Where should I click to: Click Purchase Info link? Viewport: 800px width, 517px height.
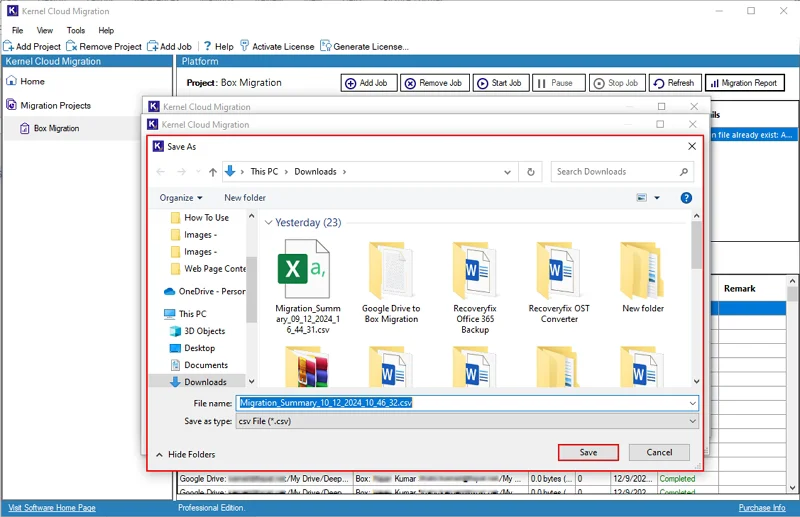click(x=762, y=508)
